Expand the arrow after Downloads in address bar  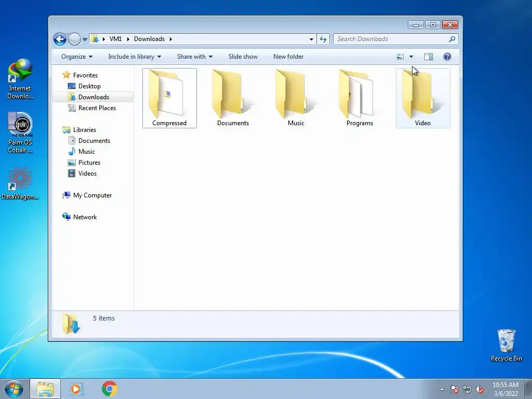point(170,39)
